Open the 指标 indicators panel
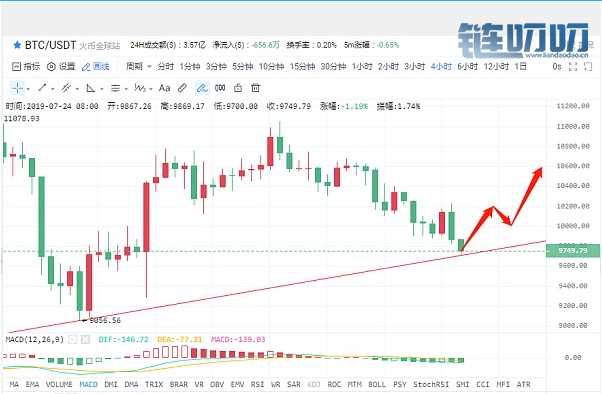This screenshot has height=394, width=602. click(26, 66)
